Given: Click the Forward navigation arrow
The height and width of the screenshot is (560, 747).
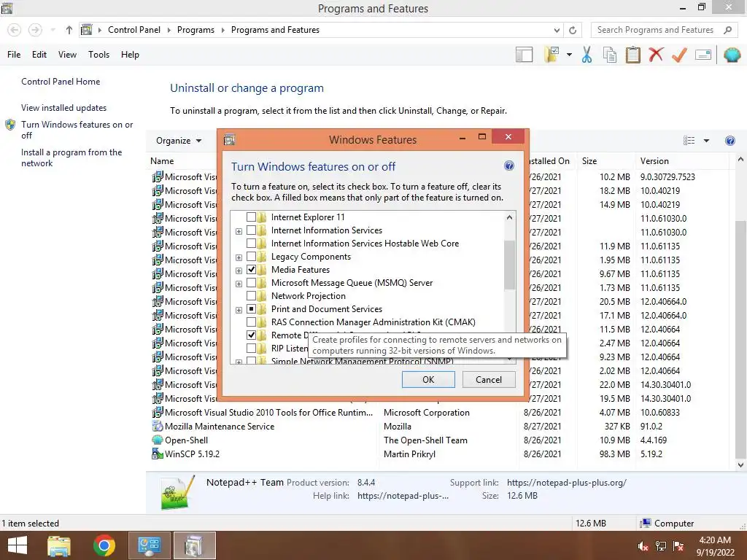Looking at the screenshot, I should (35, 30).
